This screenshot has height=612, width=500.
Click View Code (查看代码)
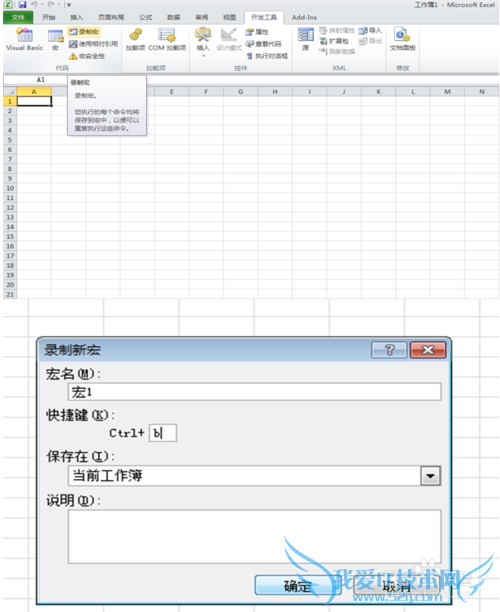(263, 44)
